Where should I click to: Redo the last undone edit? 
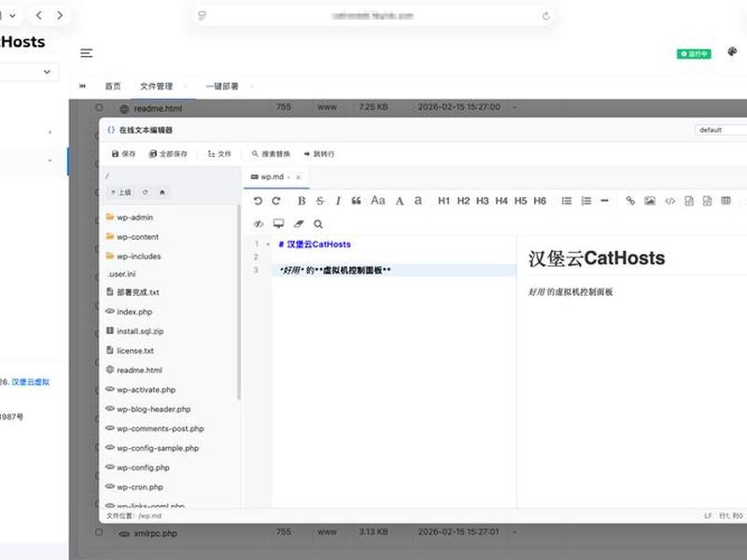pyautogui.click(x=275, y=201)
